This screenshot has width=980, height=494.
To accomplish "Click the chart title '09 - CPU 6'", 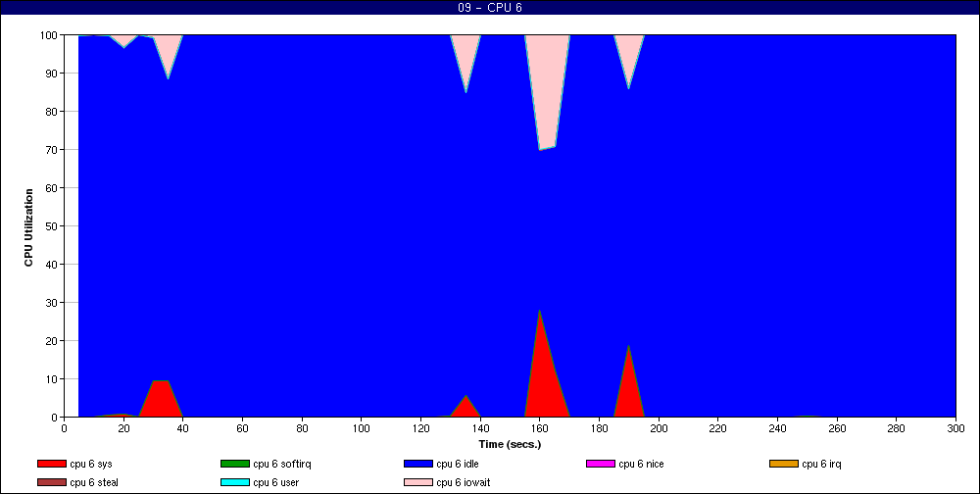I will [x=489, y=8].
